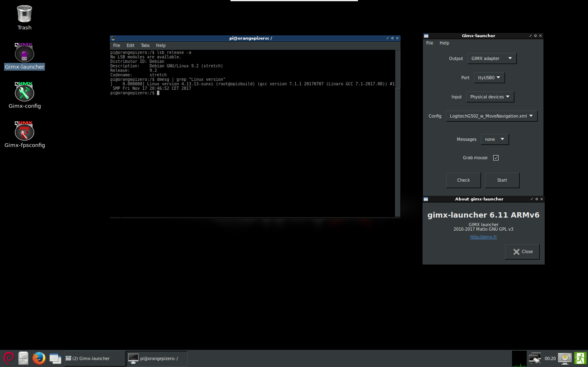Click the 'Description: Debian GNU/Linux 9.2' terminal line
This screenshot has height=367, width=588.
pyautogui.click(x=167, y=66)
